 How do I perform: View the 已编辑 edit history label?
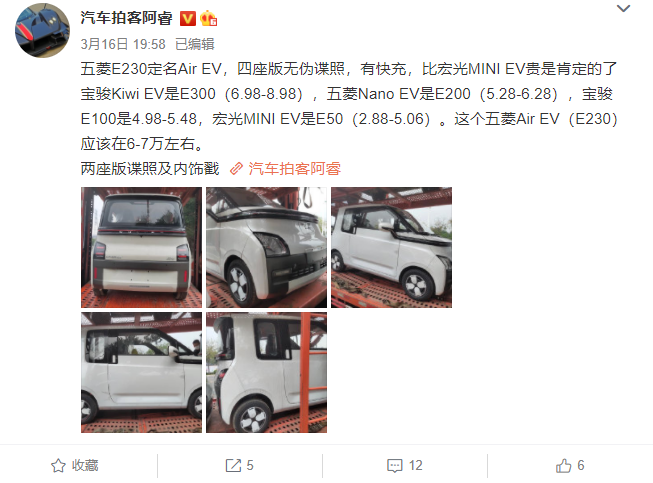coord(194,44)
